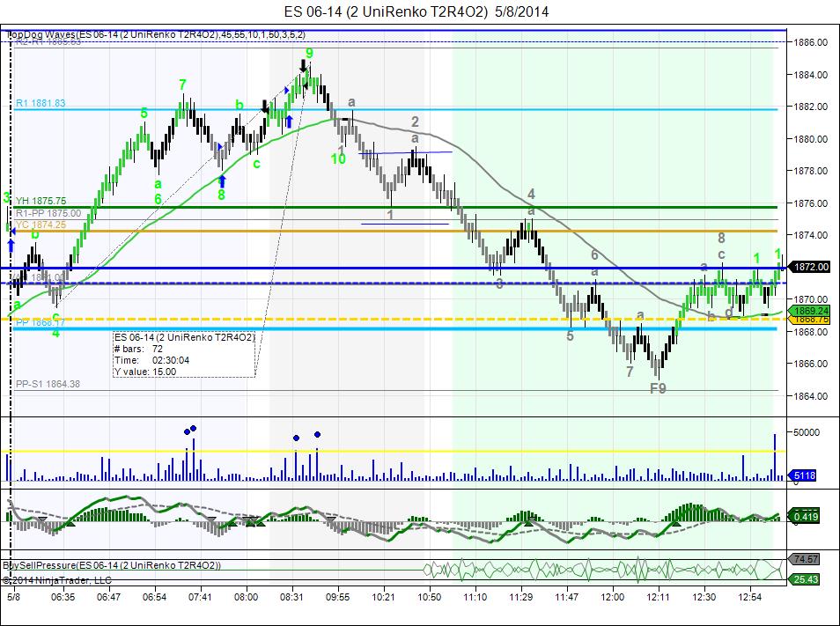840x626 pixels.
Task: Click the 1886.00 price axis label
Action: pyautogui.click(x=811, y=42)
